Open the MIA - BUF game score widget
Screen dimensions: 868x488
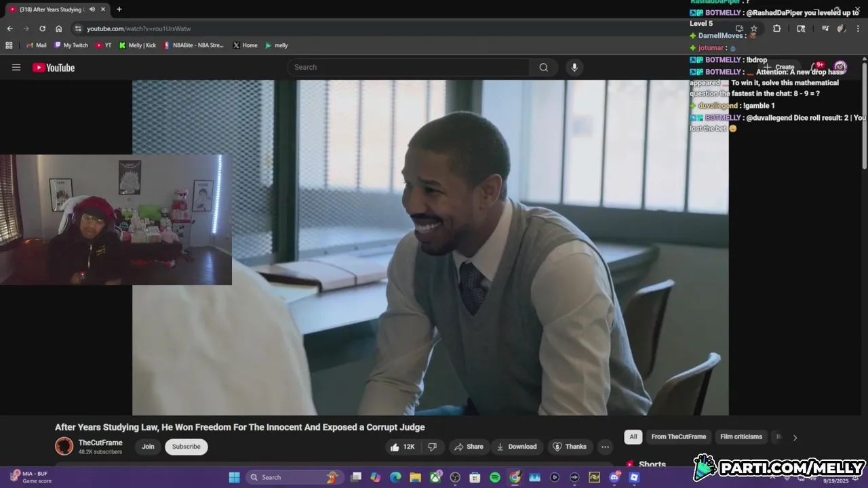click(31, 477)
